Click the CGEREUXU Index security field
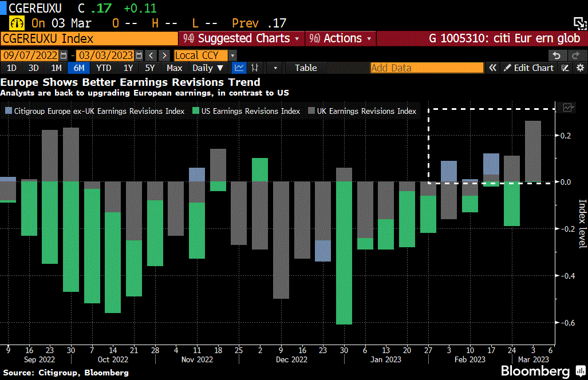This screenshot has height=380, width=588. pos(89,38)
